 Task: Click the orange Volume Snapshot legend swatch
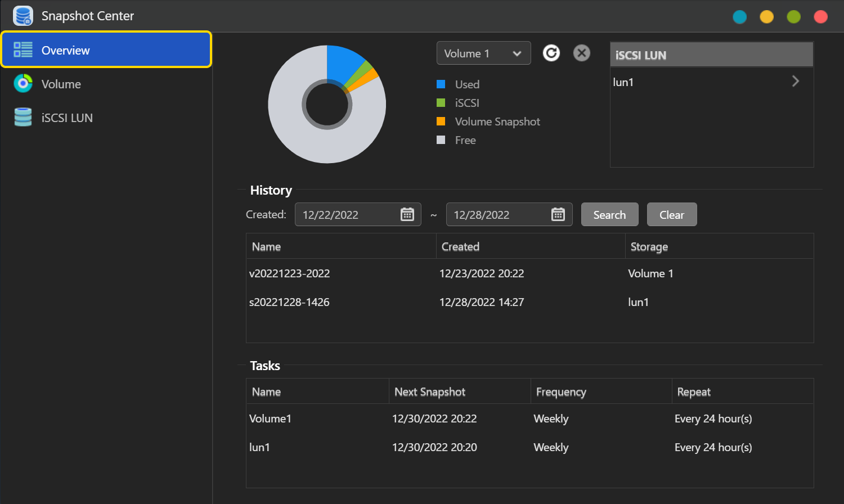(x=441, y=121)
